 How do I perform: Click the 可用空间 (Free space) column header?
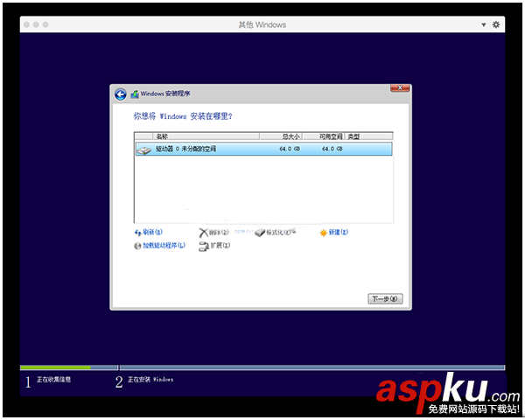click(324, 136)
